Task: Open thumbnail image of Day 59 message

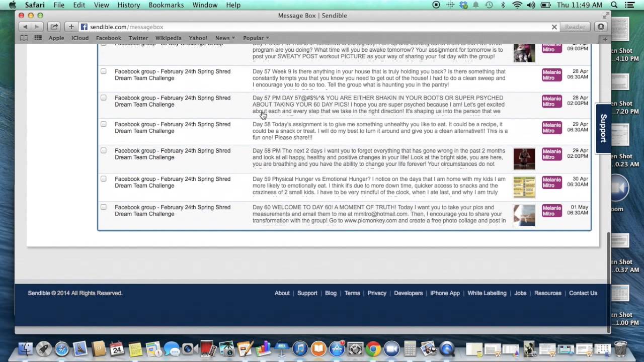Action: (524, 188)
